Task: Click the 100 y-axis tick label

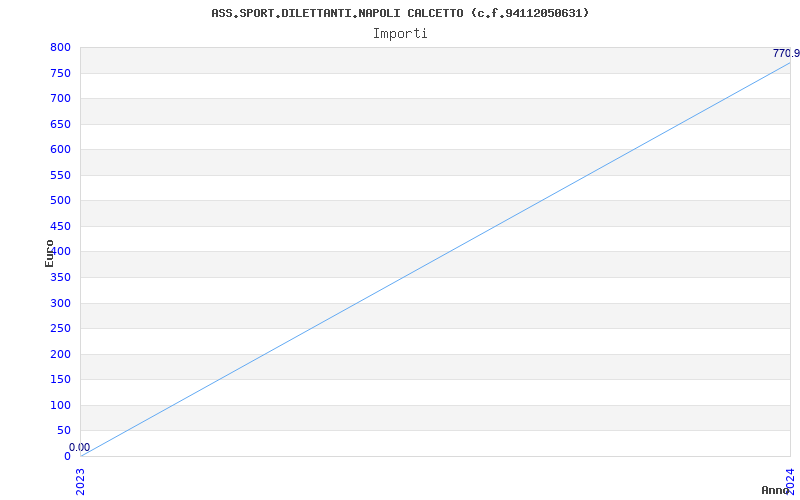Action: [60, 406]
